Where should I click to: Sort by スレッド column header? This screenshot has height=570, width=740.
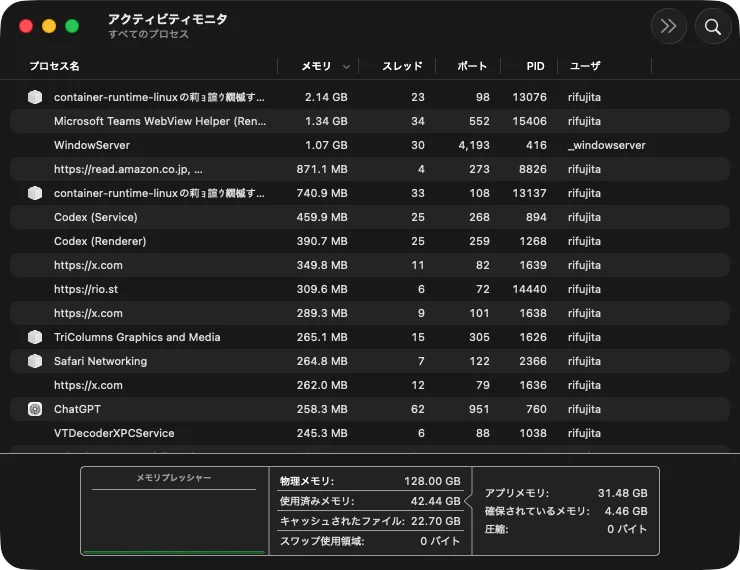tap(402, 66)
